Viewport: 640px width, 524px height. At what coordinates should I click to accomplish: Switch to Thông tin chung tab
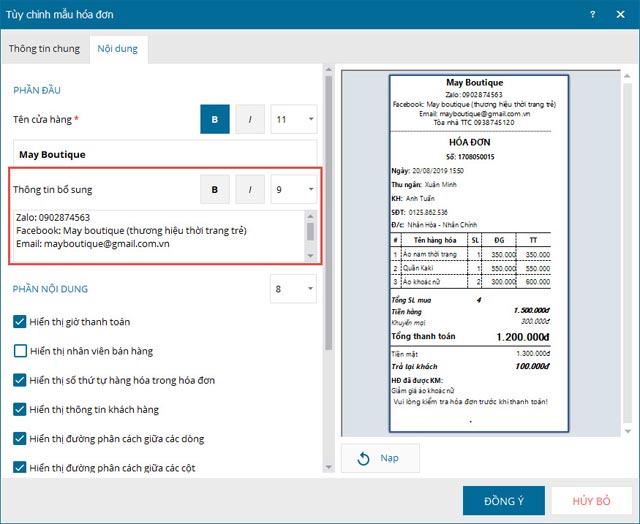(x=43, y=49)
